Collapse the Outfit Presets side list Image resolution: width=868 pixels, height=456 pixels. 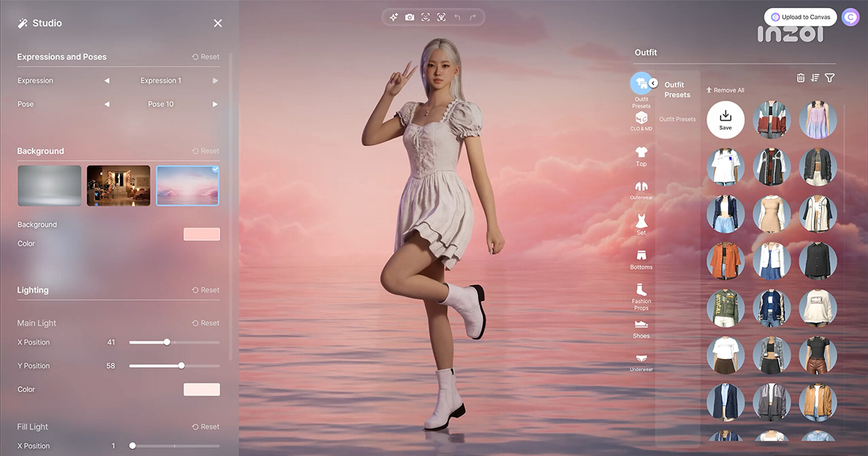point(652,83)
